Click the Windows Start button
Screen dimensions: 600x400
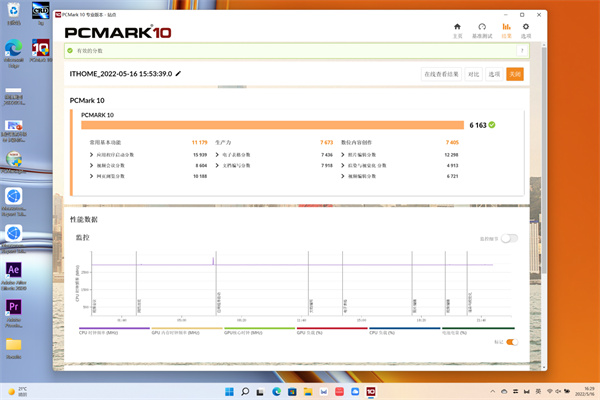[x=229, y=392]
